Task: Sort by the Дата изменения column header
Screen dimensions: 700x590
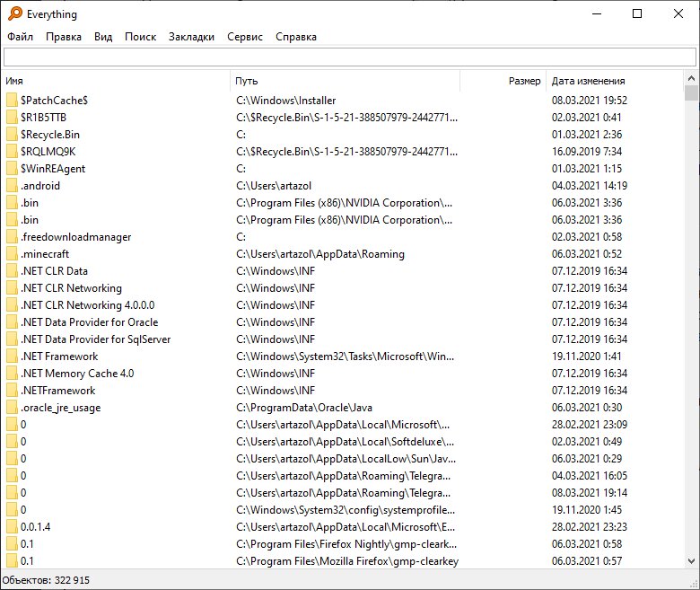Action: tap(614, 81)
